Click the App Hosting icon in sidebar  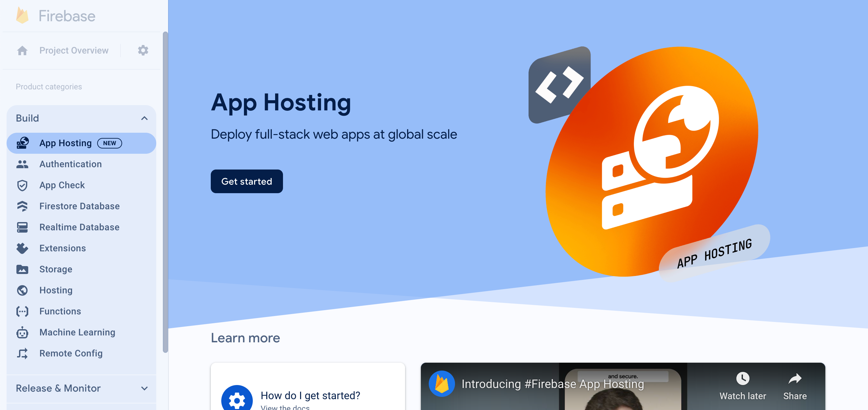click(23, 143)
